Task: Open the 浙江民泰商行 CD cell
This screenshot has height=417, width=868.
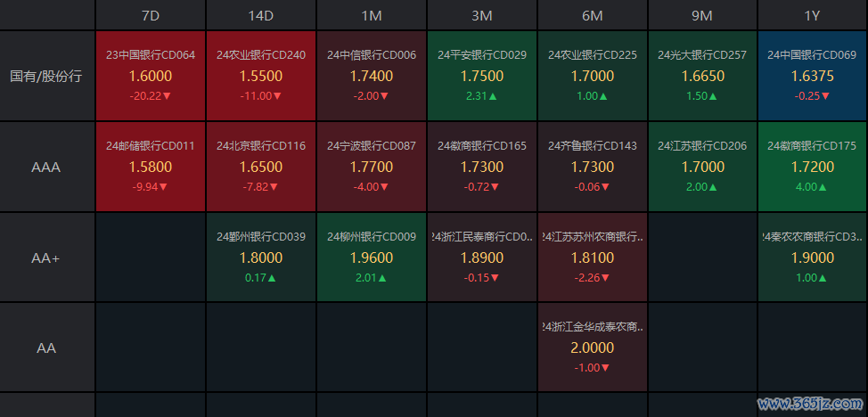Action: tap(481, 258)
